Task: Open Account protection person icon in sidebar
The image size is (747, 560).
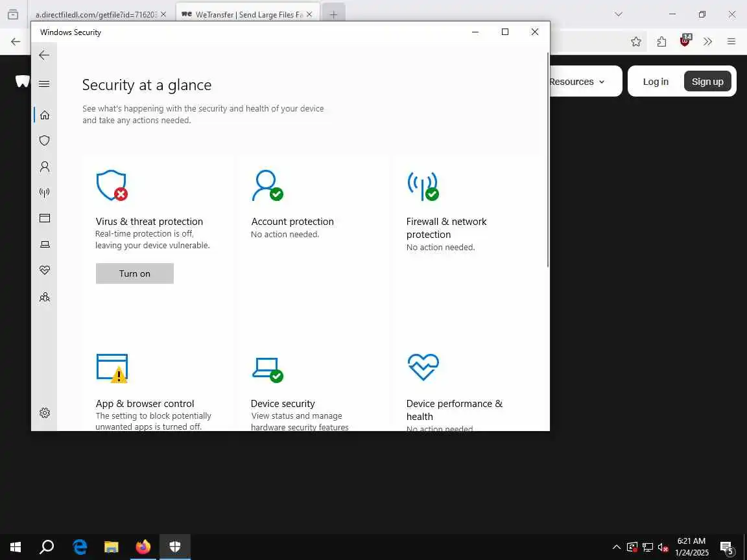Action: (44, 166)
